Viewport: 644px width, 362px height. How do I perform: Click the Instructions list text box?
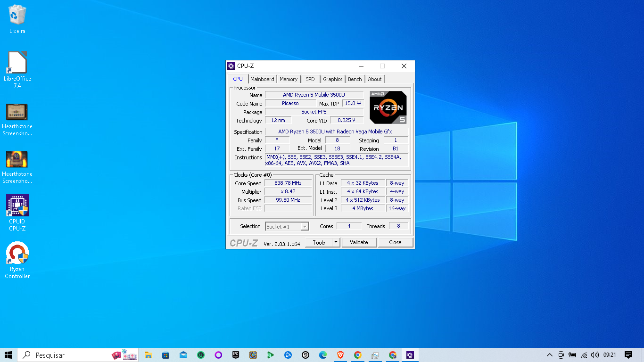click(337, 160)
